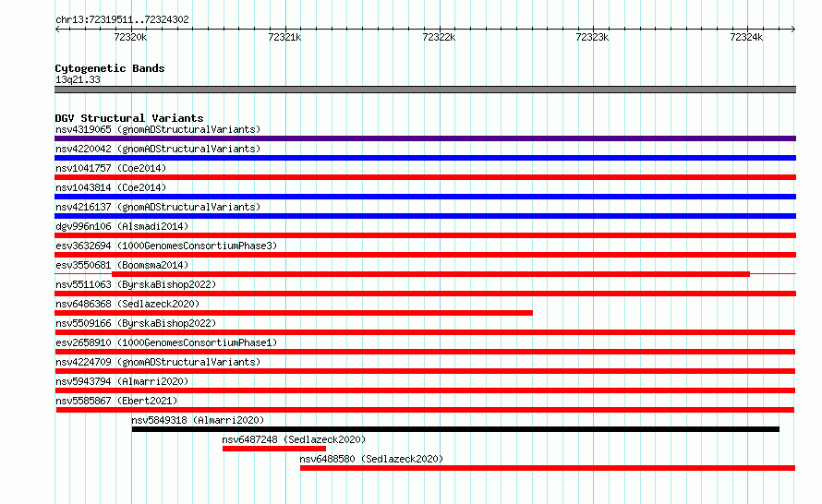822x504 pixels.
Task: Select the blue nsv1043814 variant bar
Action: [x=425, y=197]
